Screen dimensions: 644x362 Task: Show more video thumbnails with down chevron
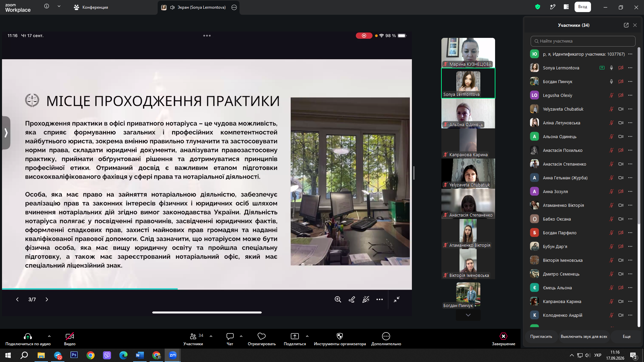click(468, 315)
